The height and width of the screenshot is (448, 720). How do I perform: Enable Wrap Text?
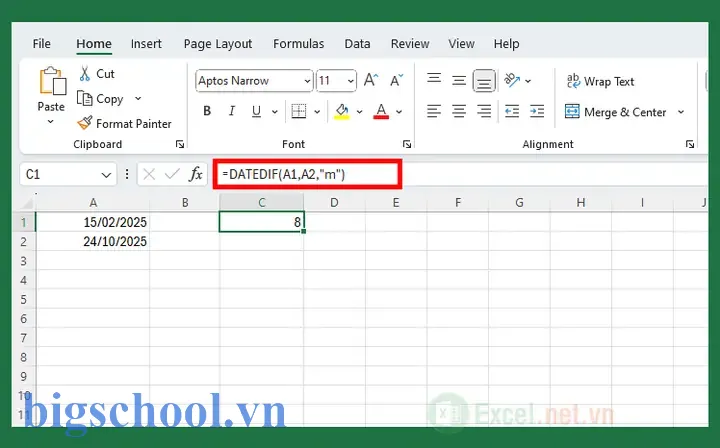pos(600,81)
